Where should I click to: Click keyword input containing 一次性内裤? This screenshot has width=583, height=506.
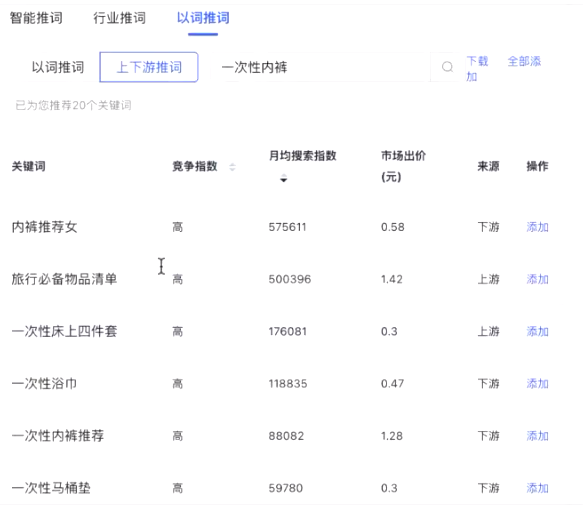click(320, 67)
